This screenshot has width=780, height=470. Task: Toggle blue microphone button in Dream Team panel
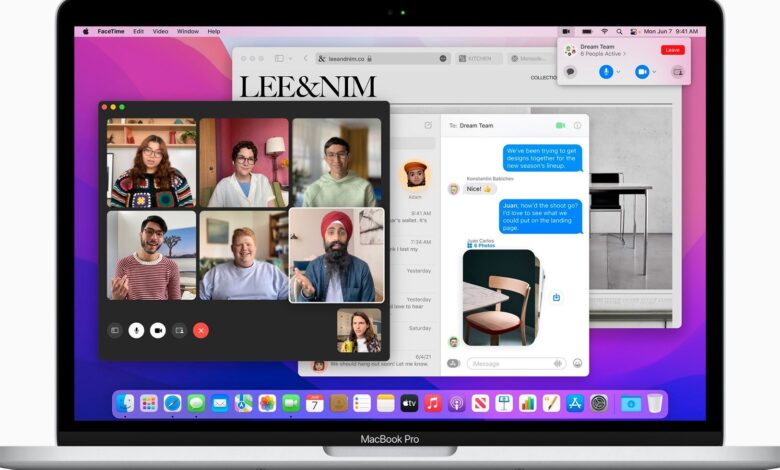(605, 72)
